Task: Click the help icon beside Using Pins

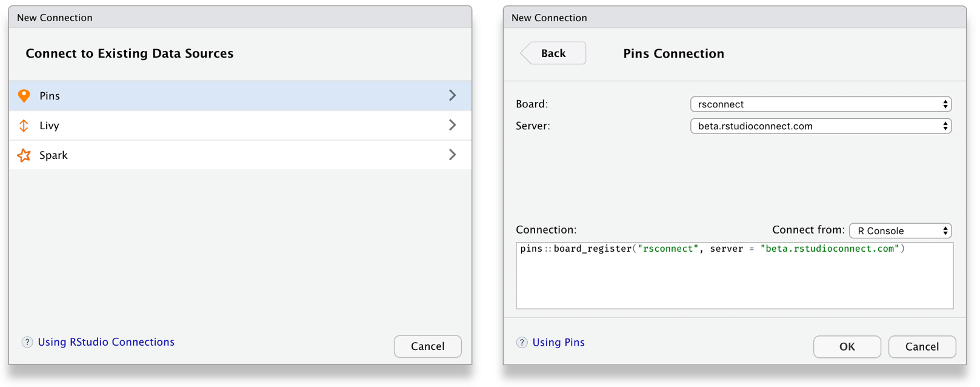Action: click(522, 342)
